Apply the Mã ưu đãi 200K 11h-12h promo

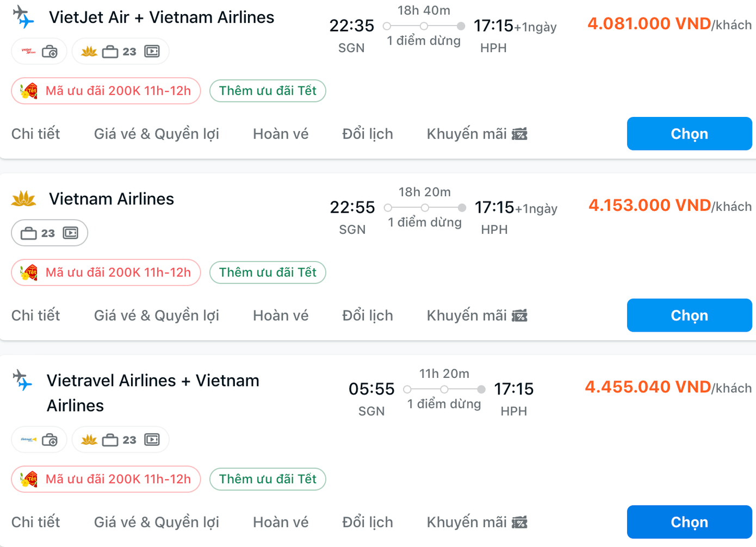(x=106, y=91)
